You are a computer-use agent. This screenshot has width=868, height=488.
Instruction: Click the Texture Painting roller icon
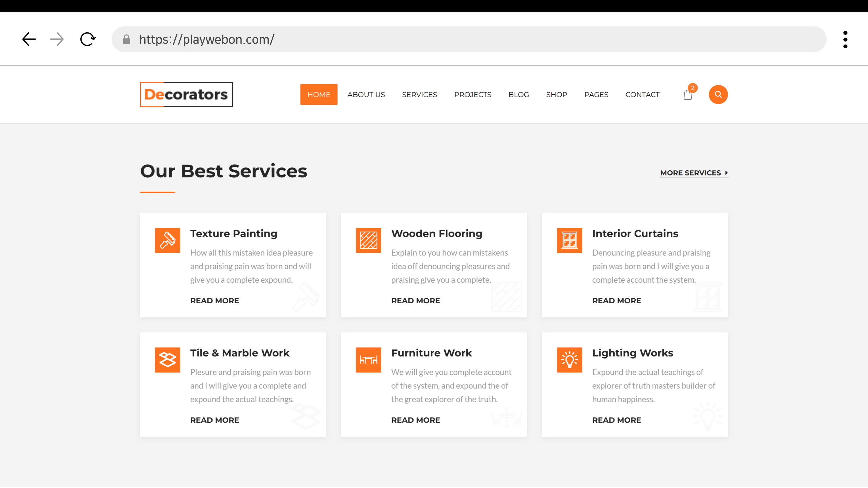(x=167, y=241)
